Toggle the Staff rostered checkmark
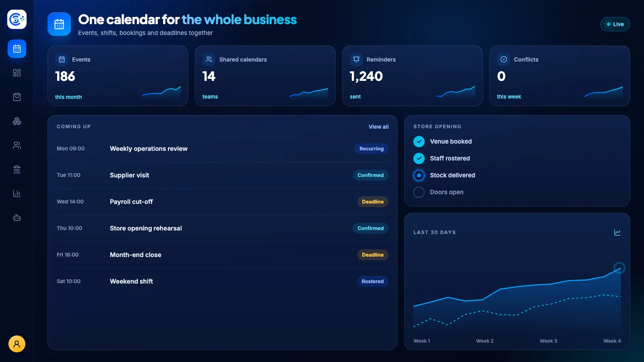644x362 pixels. tap(419, 158)
